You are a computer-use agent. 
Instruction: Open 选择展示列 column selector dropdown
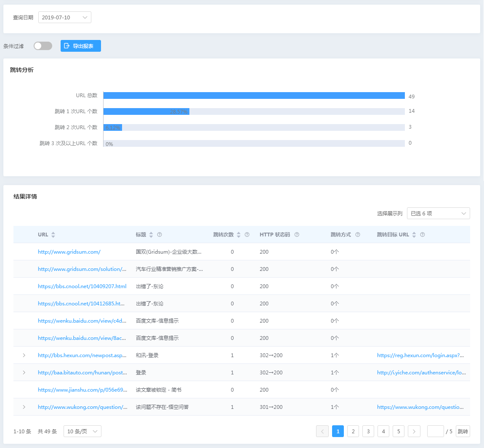[x=438, y=213]
